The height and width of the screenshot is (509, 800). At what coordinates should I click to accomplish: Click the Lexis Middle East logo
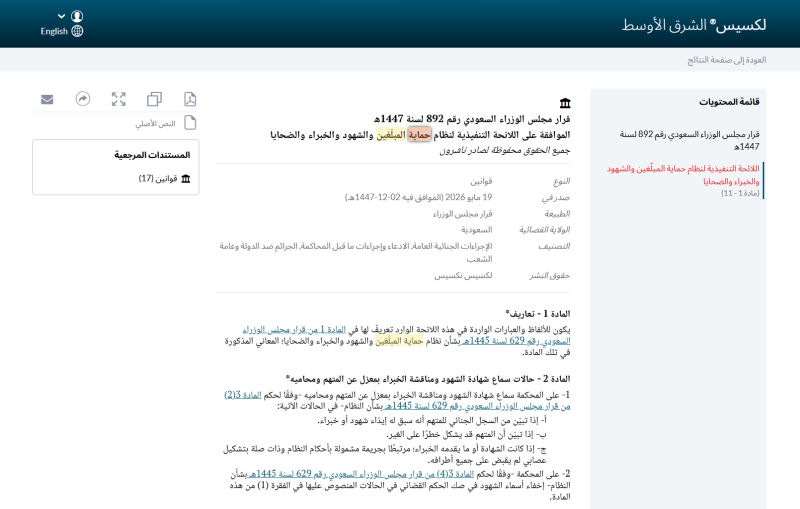pyautogui.click(x=694, y=24)
